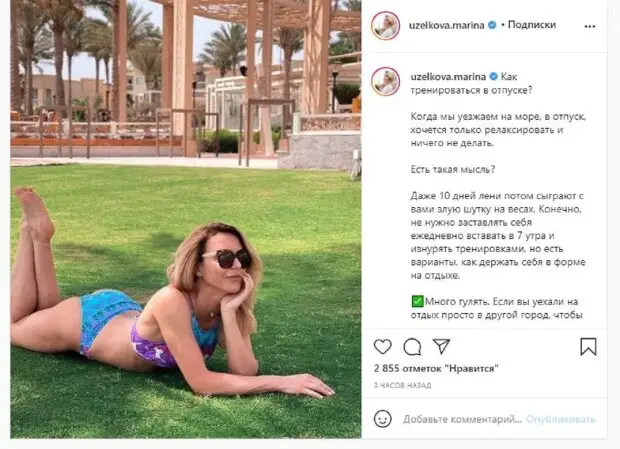
Task: Click the avatar beside the caption
Action: pyautogui.click(x=386, y=82)
